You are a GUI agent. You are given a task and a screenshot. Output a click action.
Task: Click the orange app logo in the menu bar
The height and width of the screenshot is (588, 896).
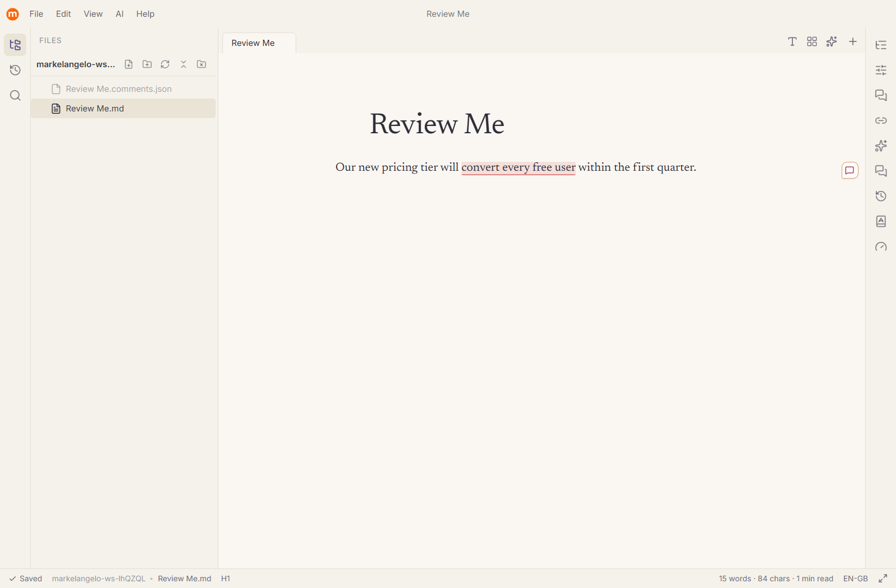12,14
